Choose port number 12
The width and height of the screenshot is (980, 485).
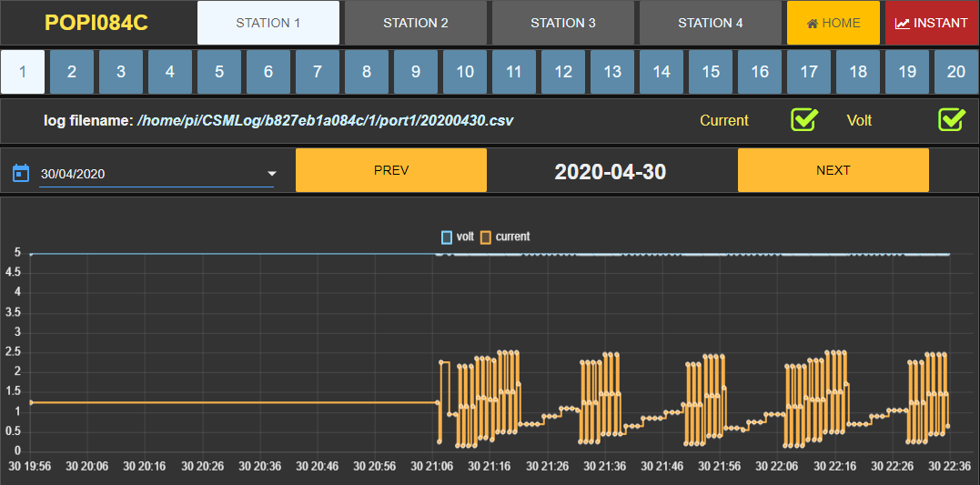click(x=563, y=72)
